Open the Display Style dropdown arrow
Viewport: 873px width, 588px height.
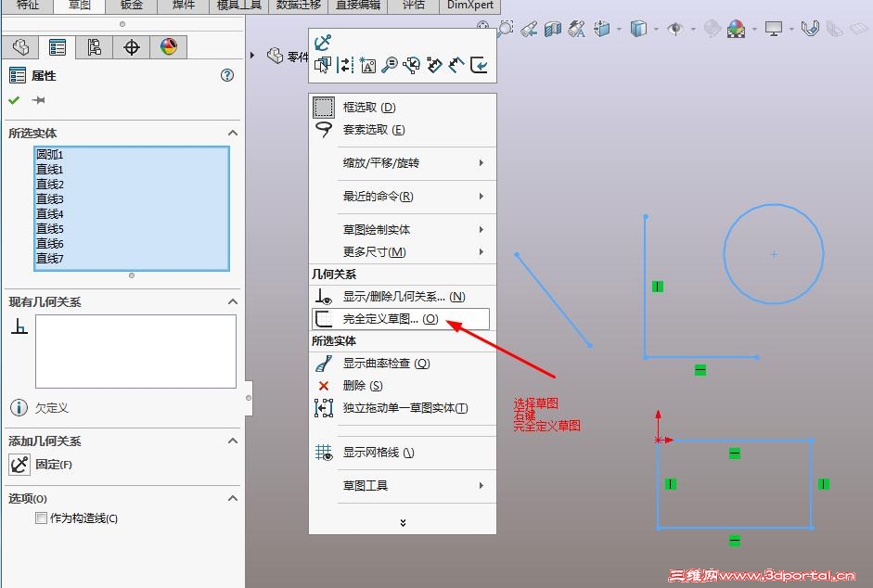tap(656, 29)
